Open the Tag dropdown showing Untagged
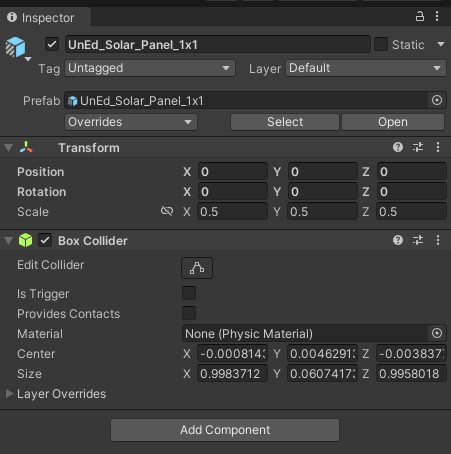Viewport: 451px width, 454px height. (x=150, y=68)
